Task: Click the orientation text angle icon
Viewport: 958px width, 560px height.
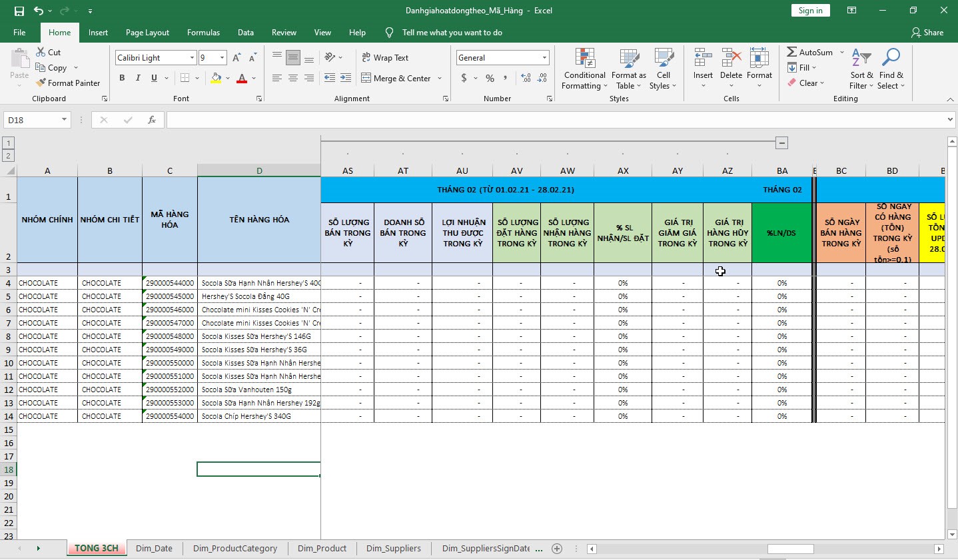Action: [x=330, y=58]
